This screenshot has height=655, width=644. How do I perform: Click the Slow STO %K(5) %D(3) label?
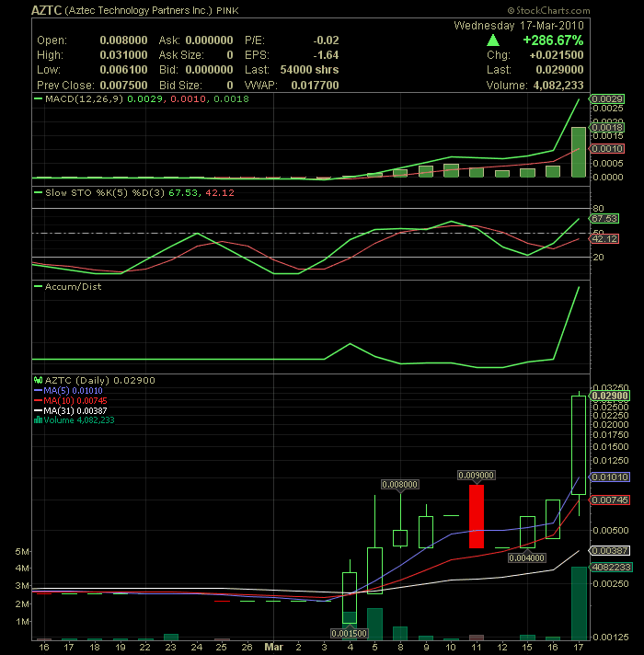(x=105, y=193)
